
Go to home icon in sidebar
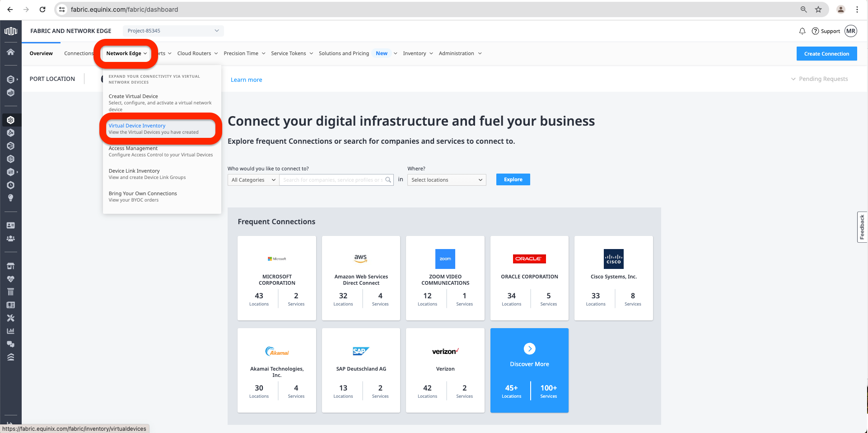click(x=11, y=52)
